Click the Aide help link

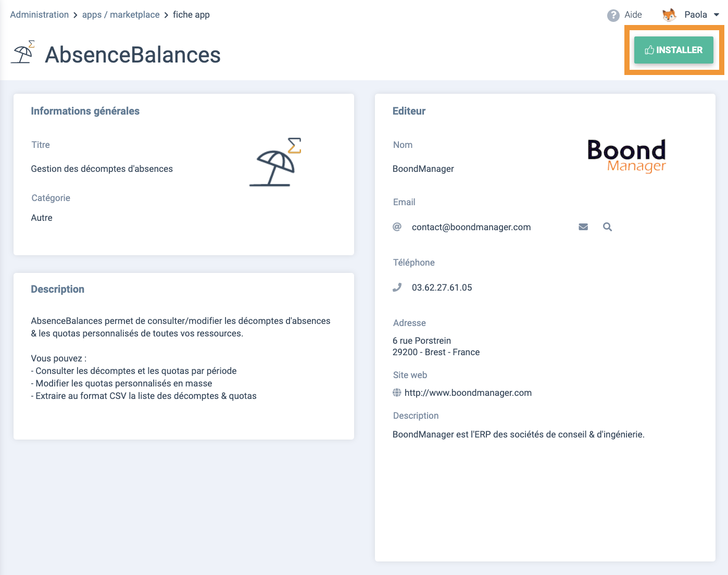point(633,15)
